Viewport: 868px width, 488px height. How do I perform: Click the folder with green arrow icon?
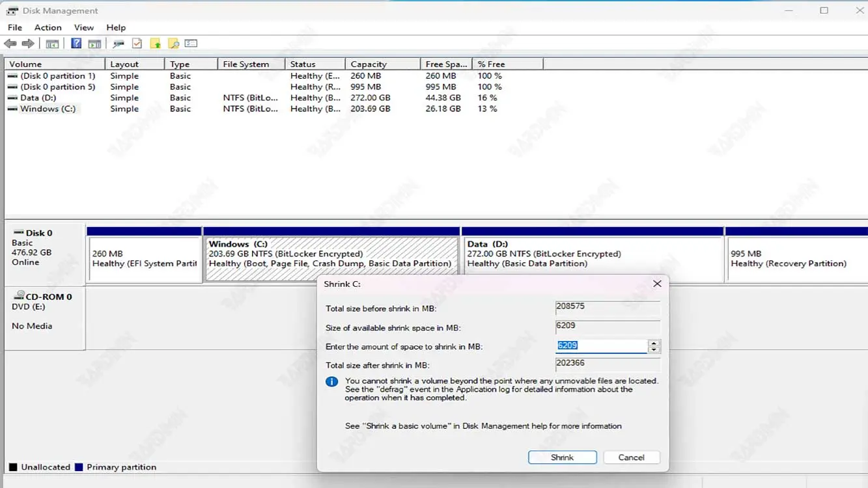155,44
